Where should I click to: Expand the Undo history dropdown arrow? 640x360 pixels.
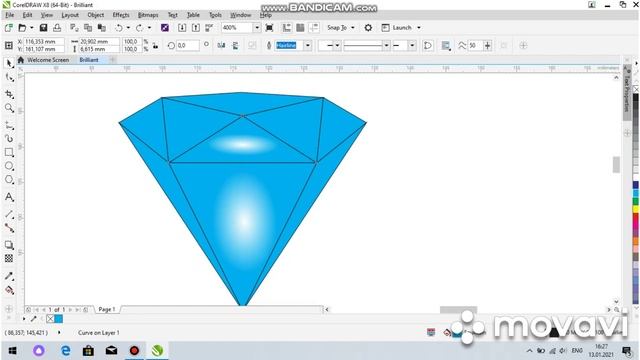128,28
